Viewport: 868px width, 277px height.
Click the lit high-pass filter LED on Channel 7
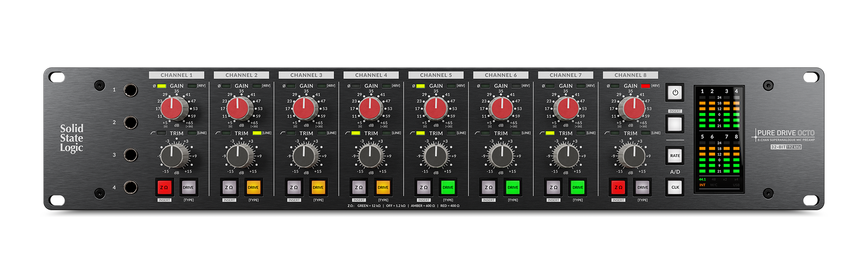click(x=550, y=133)
